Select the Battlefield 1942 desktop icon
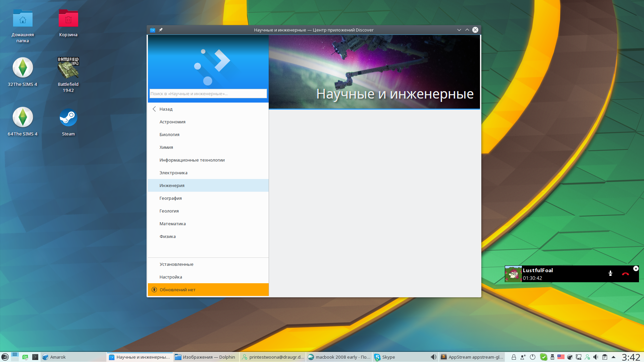The height and width of the screenshot is (362, 644). [x=68, y=75]
